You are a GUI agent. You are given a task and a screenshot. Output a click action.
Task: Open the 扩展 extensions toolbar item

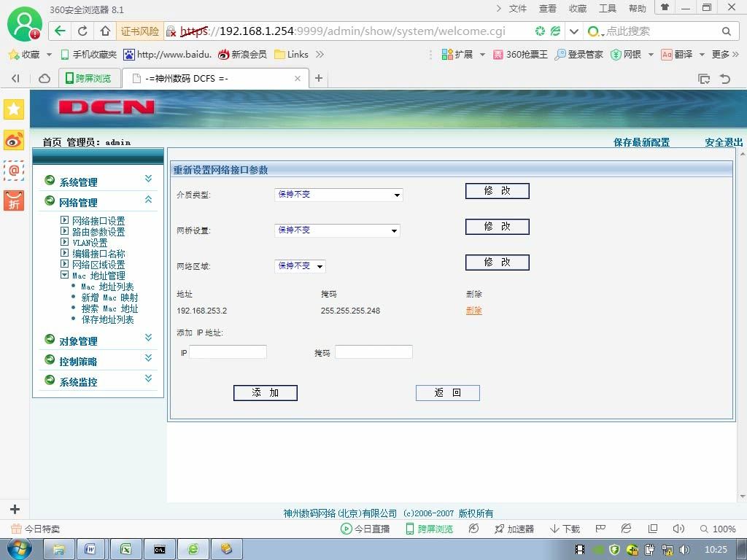pyautogui.click(x=462, y=55)
